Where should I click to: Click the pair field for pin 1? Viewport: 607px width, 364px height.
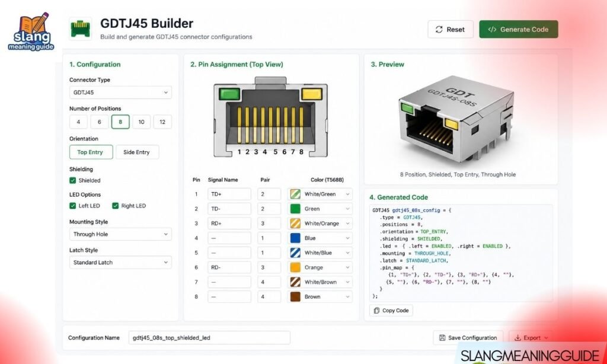click(x=269, y=194)
